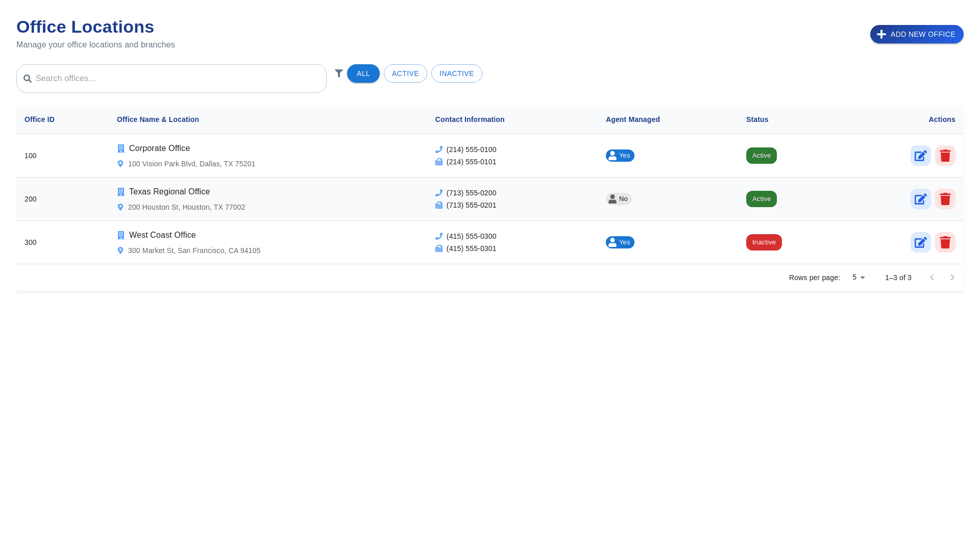Switch to the ACTIVE filter tab
This screenshot has width=980, height=551.
click(405, 73)
